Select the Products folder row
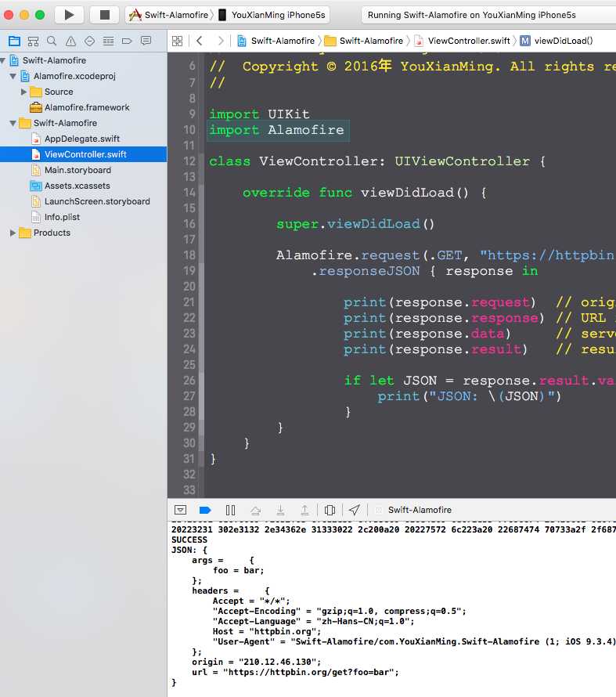616x697 pixels. pos(84,233)
